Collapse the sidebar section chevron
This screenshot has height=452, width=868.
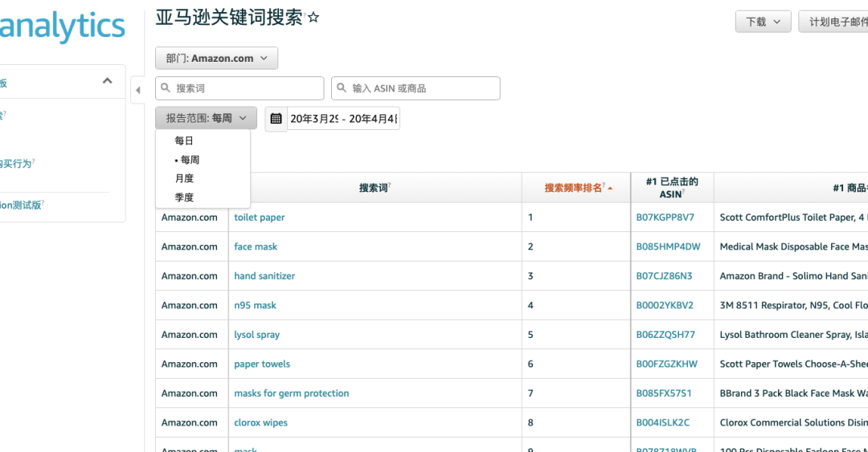click(x=108, y=81)
